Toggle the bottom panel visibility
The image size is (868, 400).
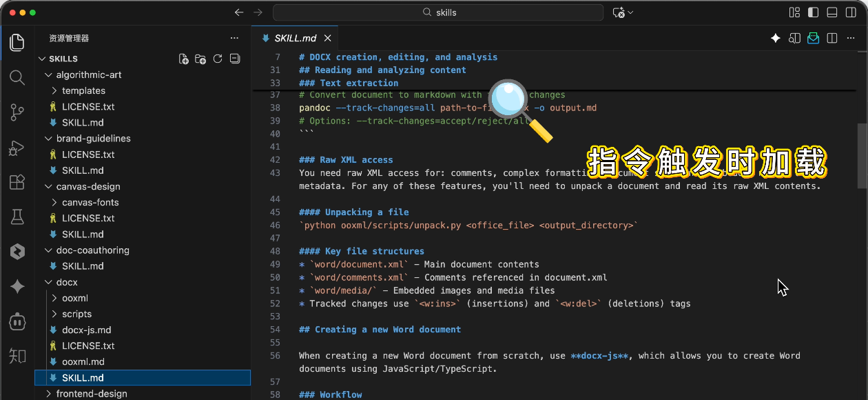coord(832,12)
